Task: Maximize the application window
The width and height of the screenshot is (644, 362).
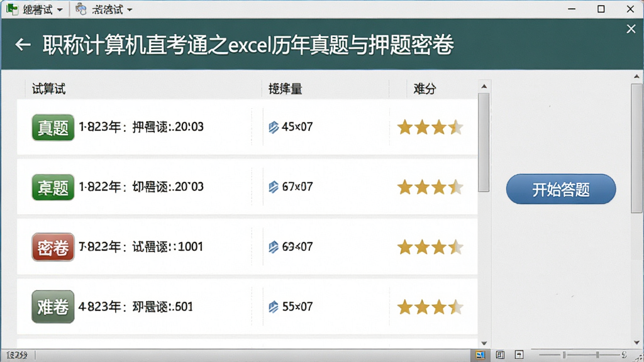Action: coord(601,9)
